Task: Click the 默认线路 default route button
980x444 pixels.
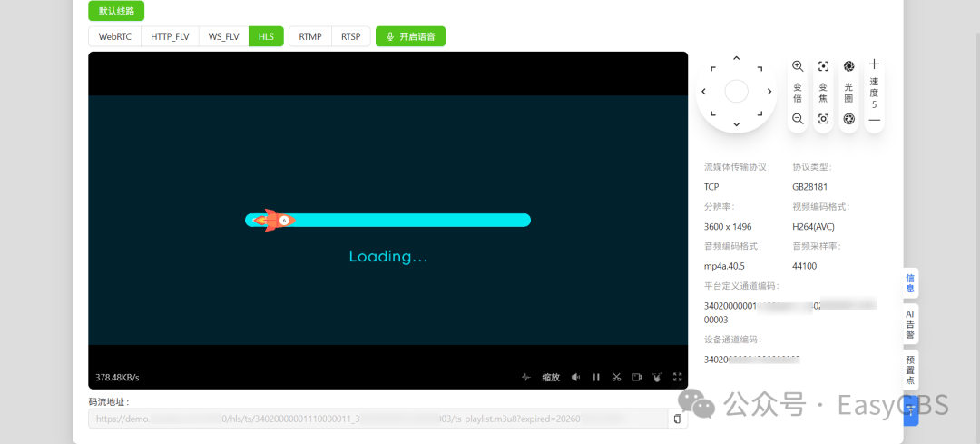Action: [117, 11]
